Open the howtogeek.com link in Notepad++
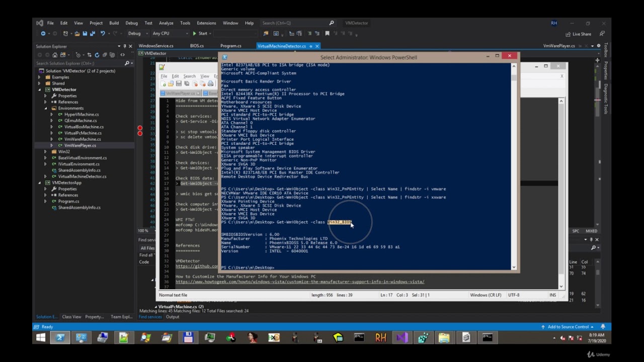The width and height of the screenshot is (644, 362). tap(300, 282)
